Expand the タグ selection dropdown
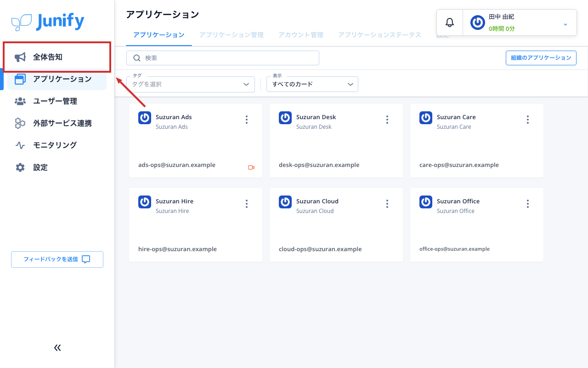 click(x=191, y=84)
